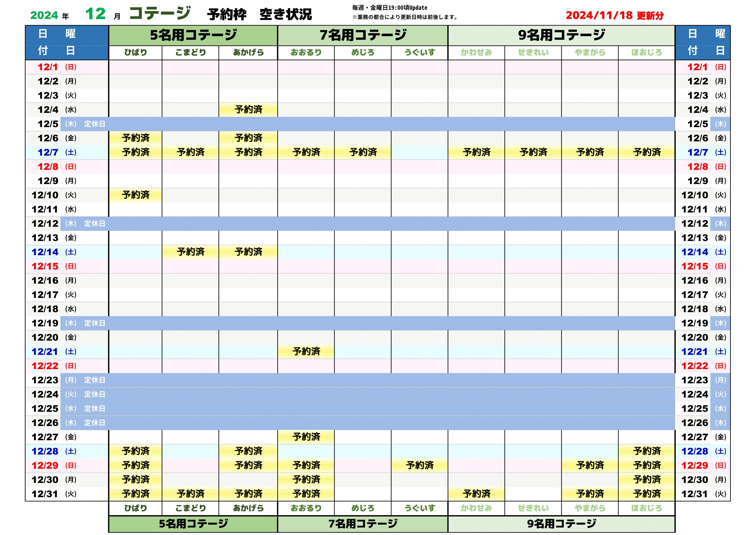Click the 予約済 cell for こまどり on 12/14
The height and width of the screenshot is (535, 756).
click(x=190, y=252)
